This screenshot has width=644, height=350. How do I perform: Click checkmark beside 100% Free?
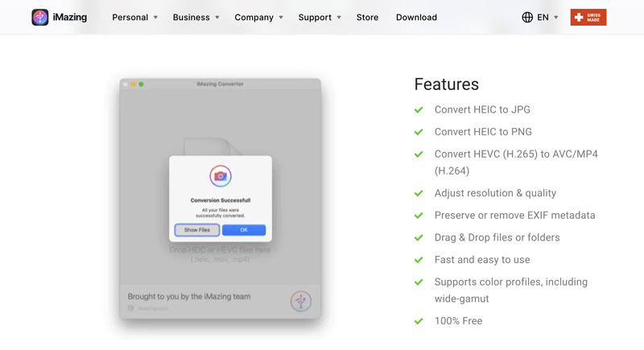419,321
